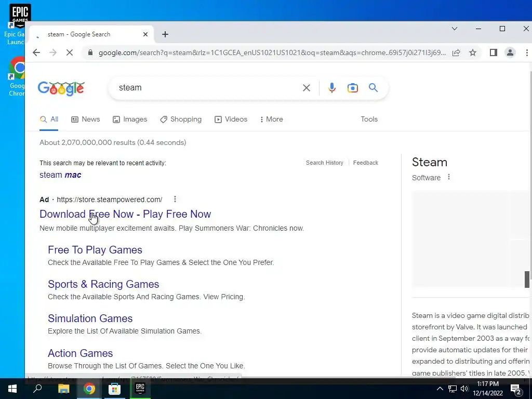Focus the Chrome address bar URL

(x=272, y=52)
